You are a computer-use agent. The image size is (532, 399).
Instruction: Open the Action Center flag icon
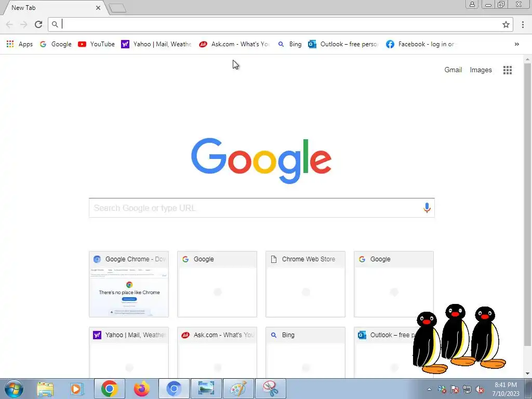[x=454, y=390]
